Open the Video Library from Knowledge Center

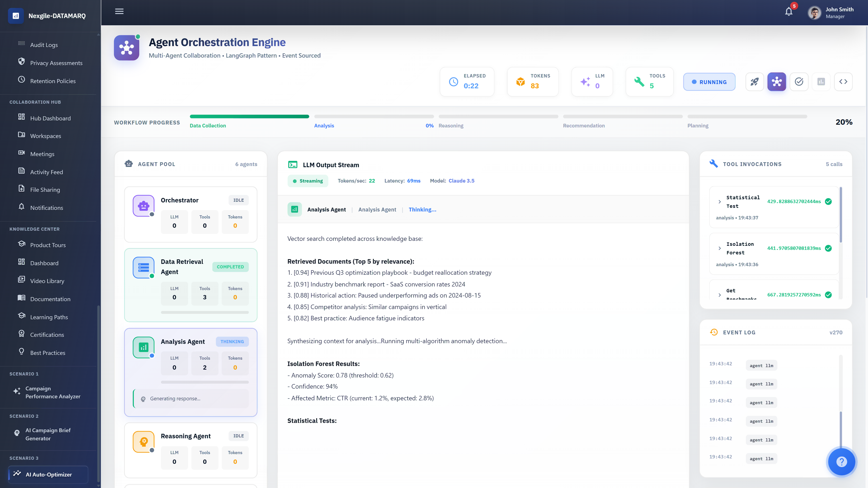click(x=47, y=281)
